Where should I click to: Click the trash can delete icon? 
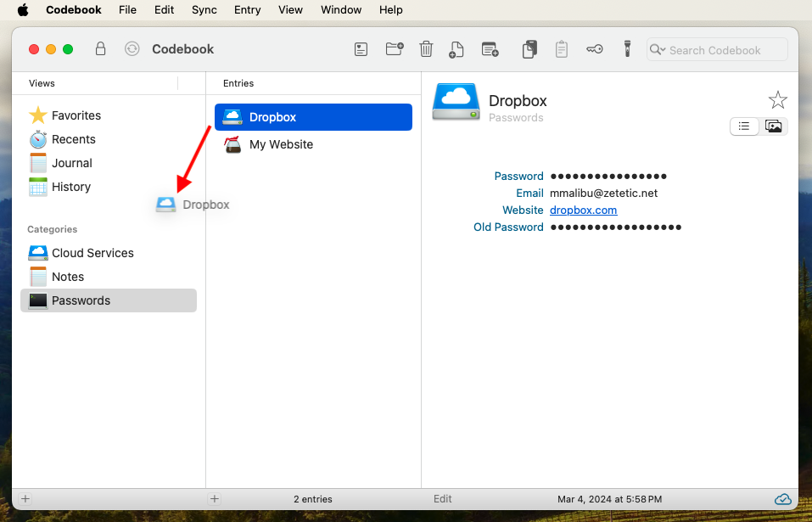426,49
